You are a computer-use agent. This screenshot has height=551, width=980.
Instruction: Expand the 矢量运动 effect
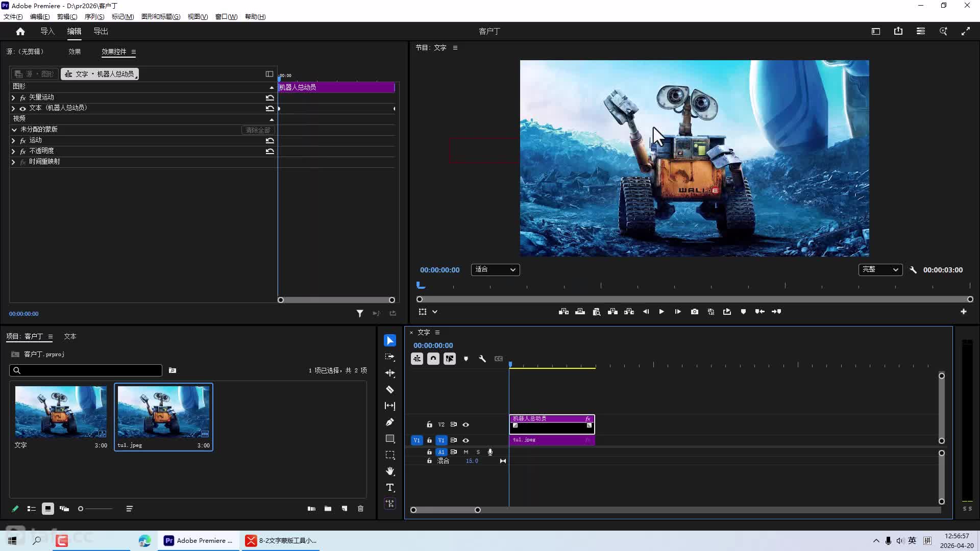pyautogui.click(x=13, y=97)
